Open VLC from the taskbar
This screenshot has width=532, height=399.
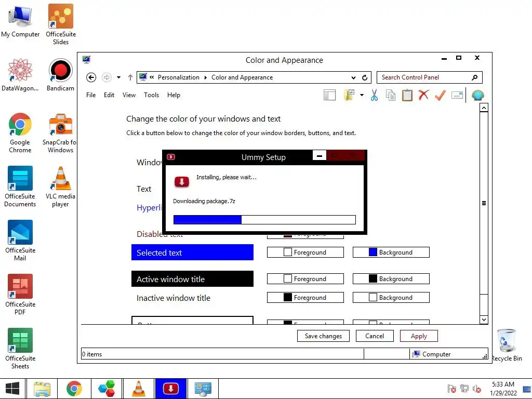tap(138, 389)
